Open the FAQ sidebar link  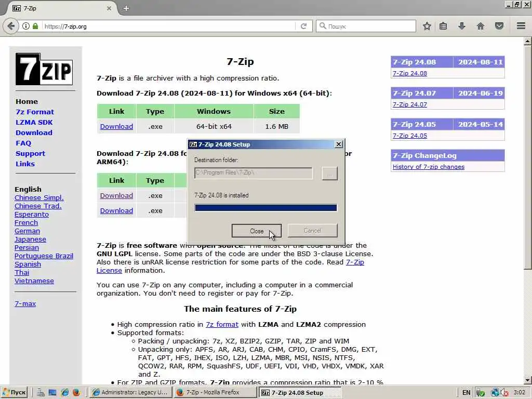click(23, 143)
